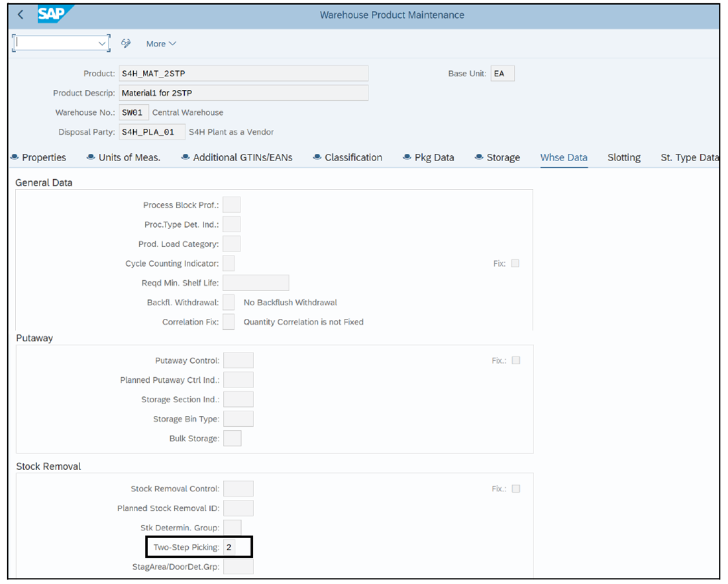The width and height of the screenshot is (728, 584).
Task: Switch to the Slotting tab
Action: (x=624, y=157)
